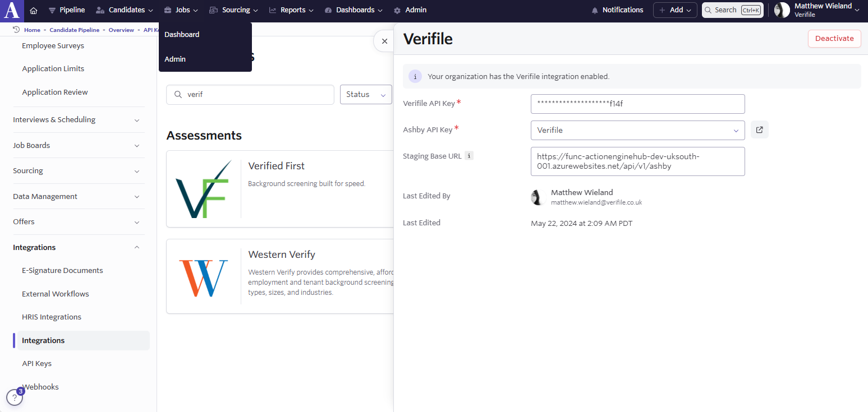The height and width of the screenshot is (412, 868).
Task: Open the Western Verify card title
Action: click(282, 254)
